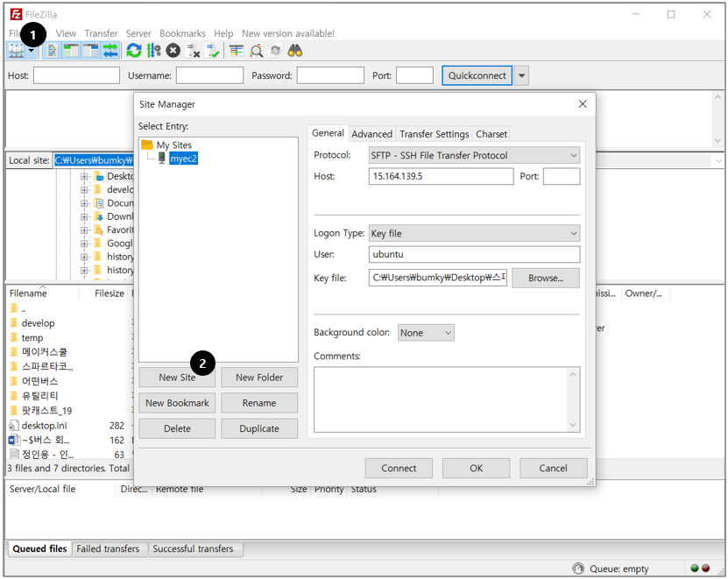Image resolution: width=728 pixels, height=579 pixels.
Task: Toggle the transfer queue display icon
Action: [110, 51]
